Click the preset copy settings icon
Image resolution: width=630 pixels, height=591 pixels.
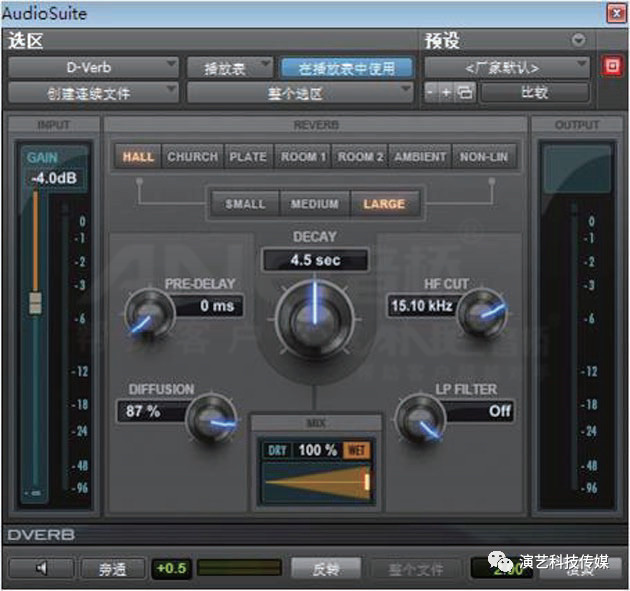[464, 93]
